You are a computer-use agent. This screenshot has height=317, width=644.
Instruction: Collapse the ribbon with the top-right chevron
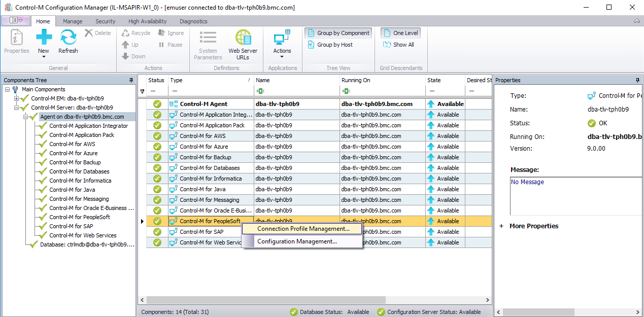(637, 21)
